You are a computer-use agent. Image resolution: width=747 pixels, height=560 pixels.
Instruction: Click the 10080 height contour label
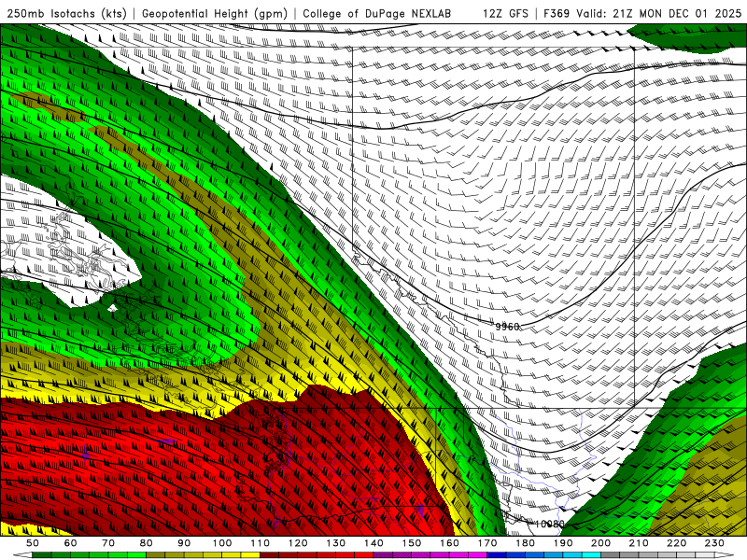550,524
